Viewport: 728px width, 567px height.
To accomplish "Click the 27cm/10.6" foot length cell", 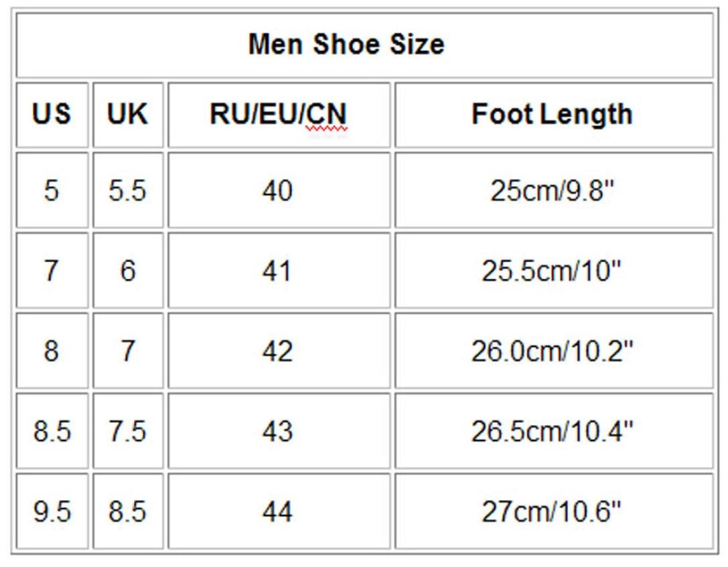I will coord(553,512).
